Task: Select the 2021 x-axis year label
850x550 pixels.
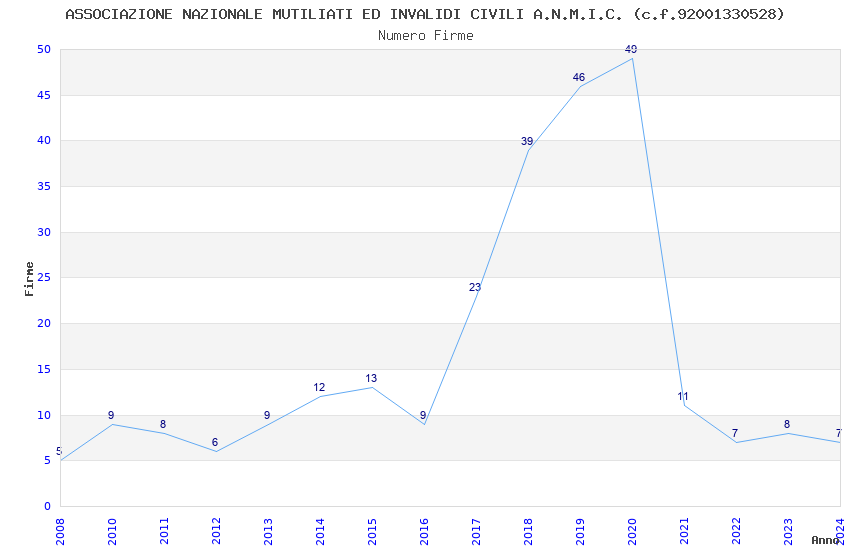Action: (685, 532)
